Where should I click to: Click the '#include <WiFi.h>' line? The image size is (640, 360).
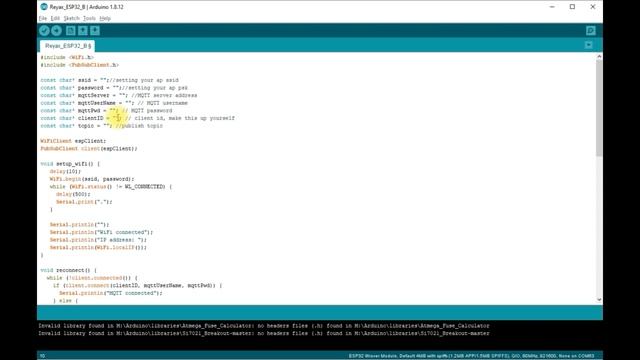pos(67,57)
